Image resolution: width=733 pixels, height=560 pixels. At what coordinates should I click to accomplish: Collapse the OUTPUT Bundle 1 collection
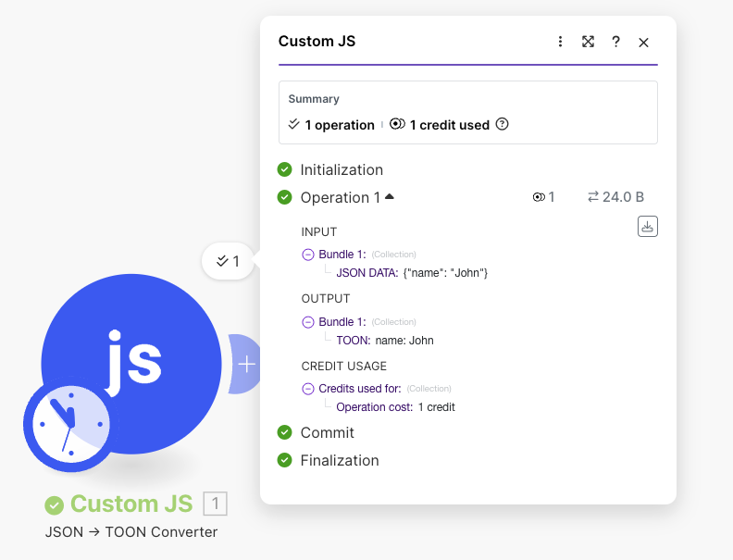click(x=307, y=322)
